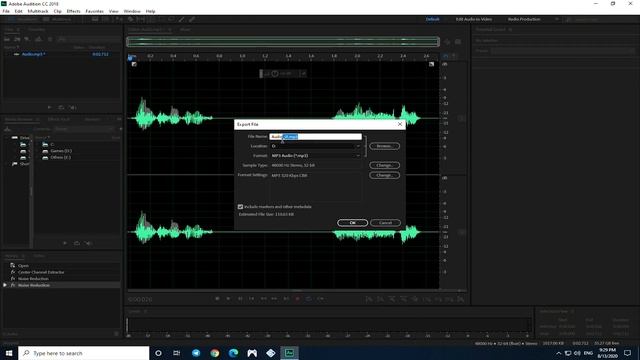Viewport: 640px width, 360px height.
Task: Open the File menu
Action: click(6, 11)
